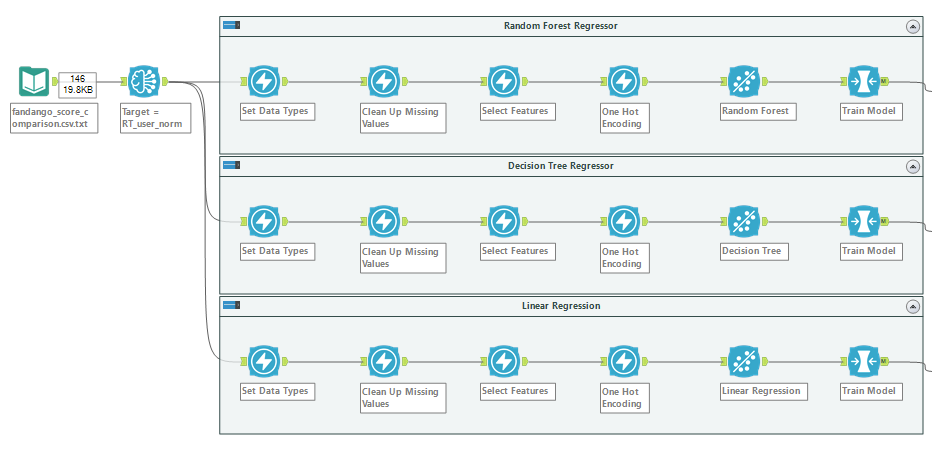The height and width of the screenshot is (457, 932).
Task: Collapse the Linear Regression container
Action: tap(912, 307)
